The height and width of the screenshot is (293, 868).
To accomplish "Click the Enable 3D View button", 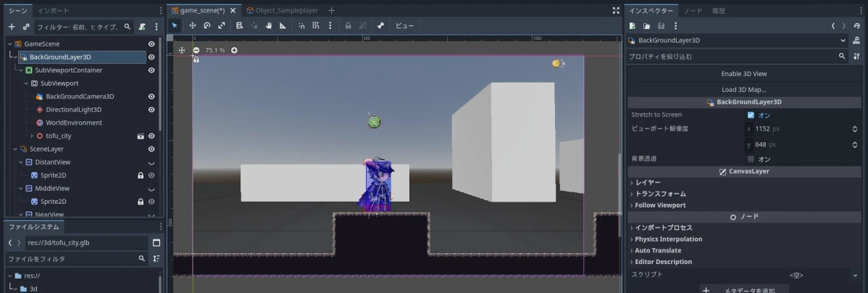I will [744, 74].
